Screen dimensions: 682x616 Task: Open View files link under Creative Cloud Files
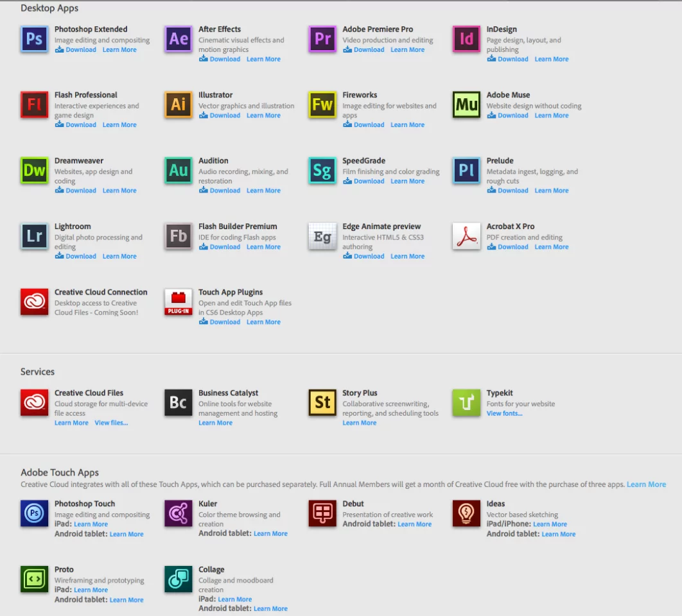point(111,422)
